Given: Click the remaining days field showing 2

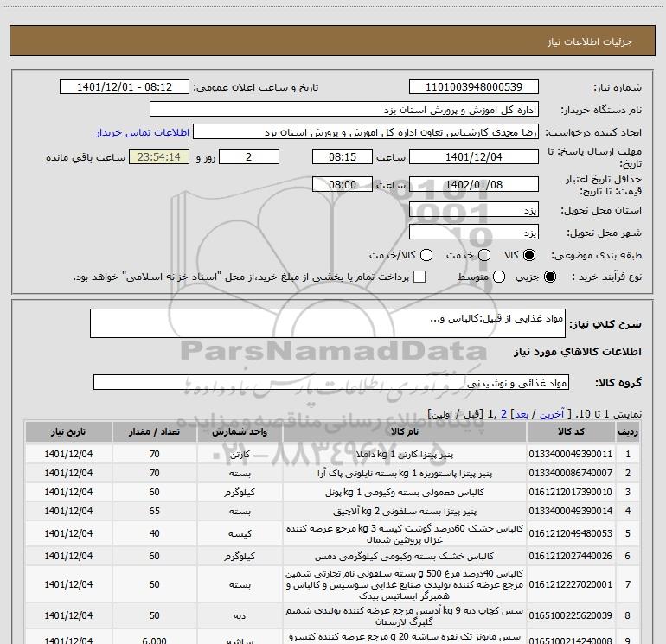Looking at the screenshot, I should 249,156.
